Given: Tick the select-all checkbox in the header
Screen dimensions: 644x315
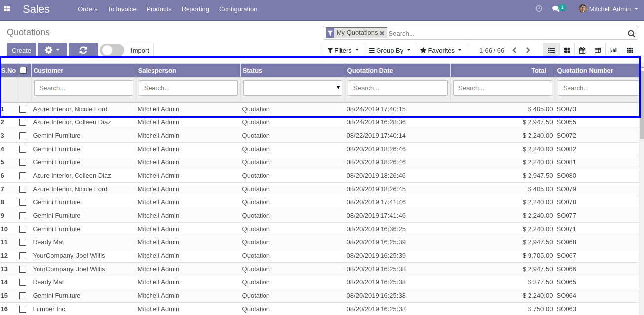Looking at the screenshot, I should click(23, 70).
